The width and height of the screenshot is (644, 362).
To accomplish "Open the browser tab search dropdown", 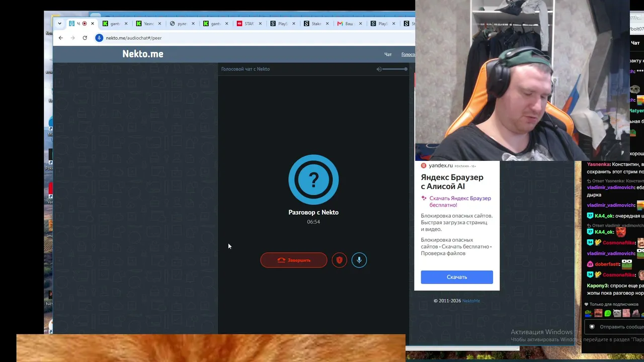I will click(60, 24).
